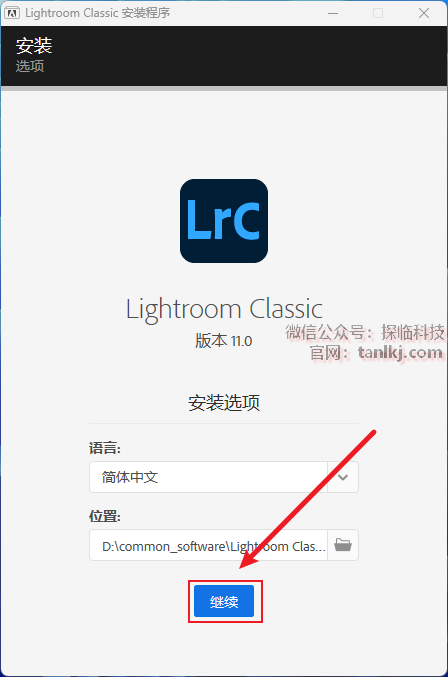Viewport: 448px width, 677px height.
Task: Click the tanlkj.com watermark link
Action: (400, 353)
